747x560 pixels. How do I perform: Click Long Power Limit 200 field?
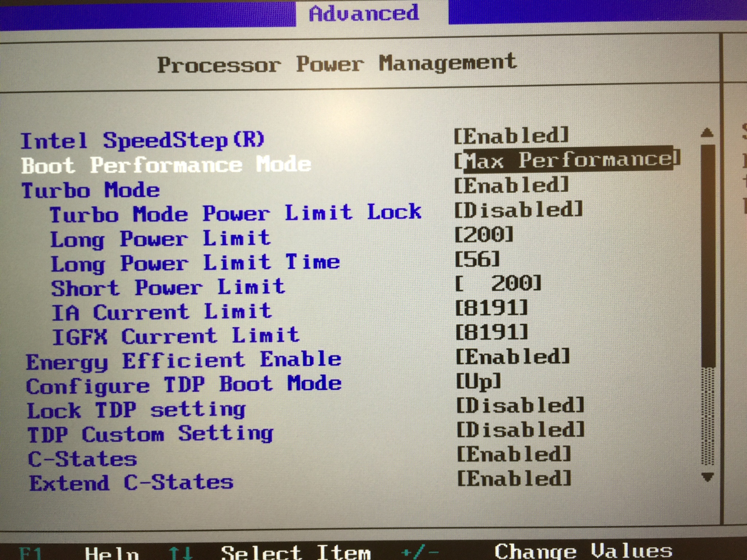tap(484, 234)
